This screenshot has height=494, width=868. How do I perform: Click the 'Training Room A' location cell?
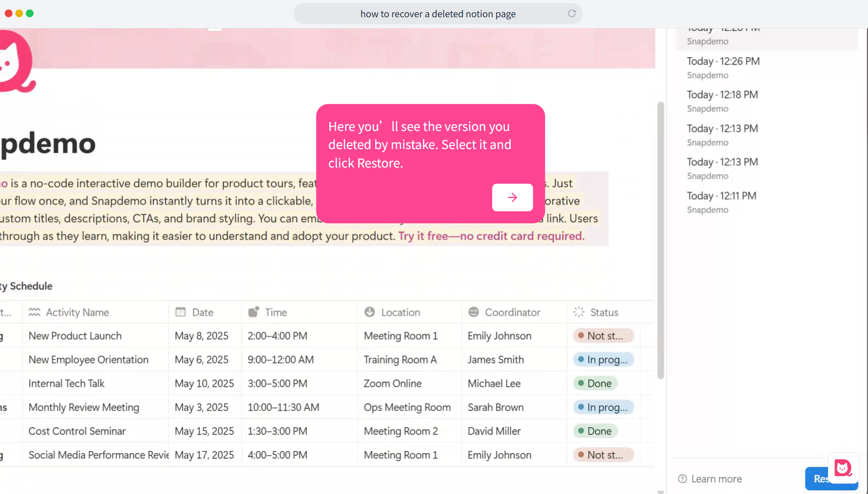[410, 360]
